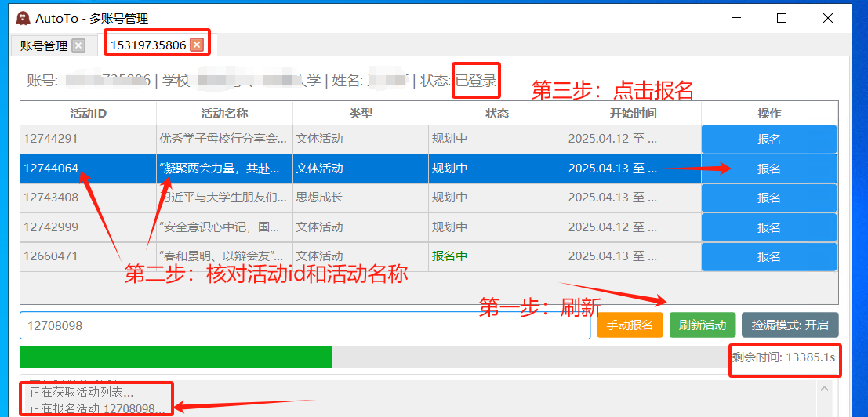Close the 账号管理 tab with its X icon
868x417 pixels.
[78, 45]
